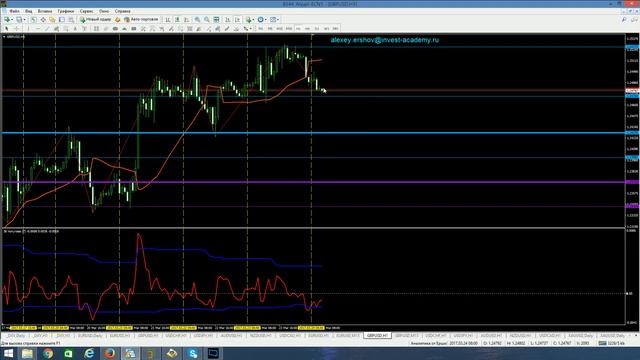This screenshot has height=360, width=640.
Task: Select the Arrows drawing tool
Action: 246,29
